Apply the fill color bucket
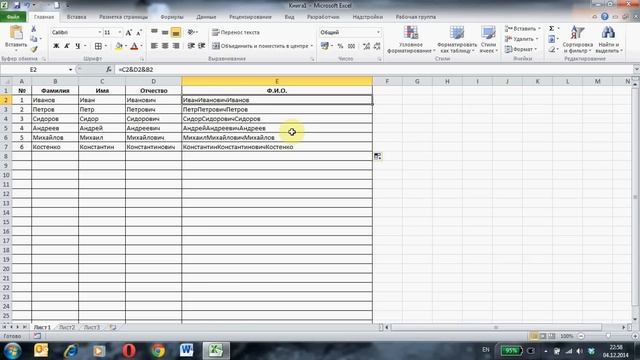This screenshot has width=640, height=360. pyautogui.click(x=119, y=46)
